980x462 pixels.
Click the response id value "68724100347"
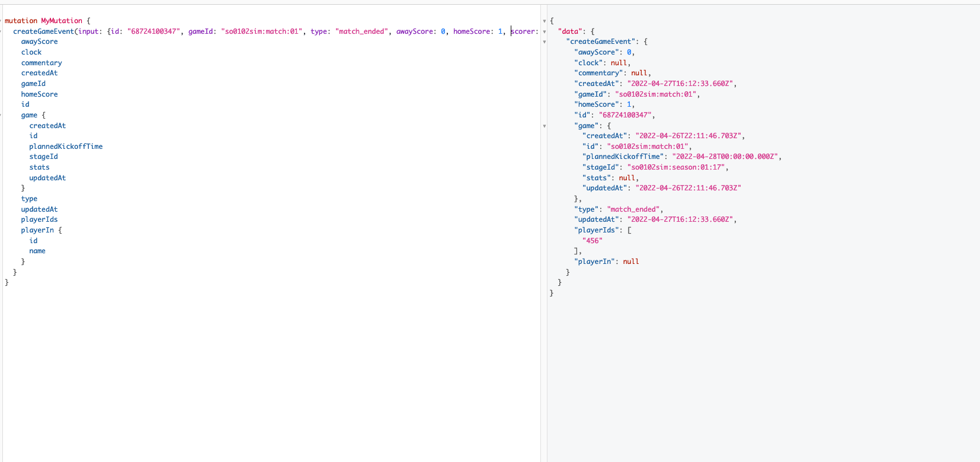click(625, 115)
